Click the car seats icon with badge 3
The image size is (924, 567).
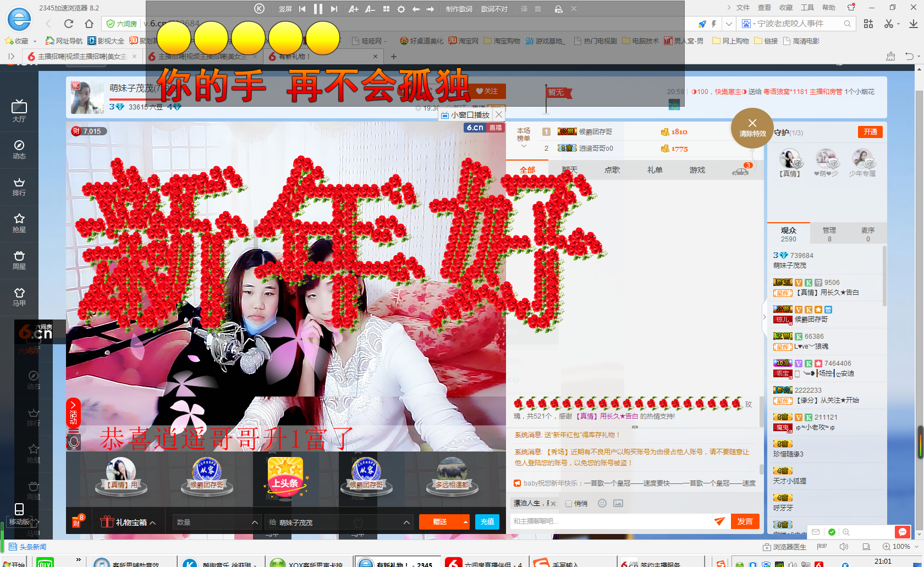click(741, 170)
